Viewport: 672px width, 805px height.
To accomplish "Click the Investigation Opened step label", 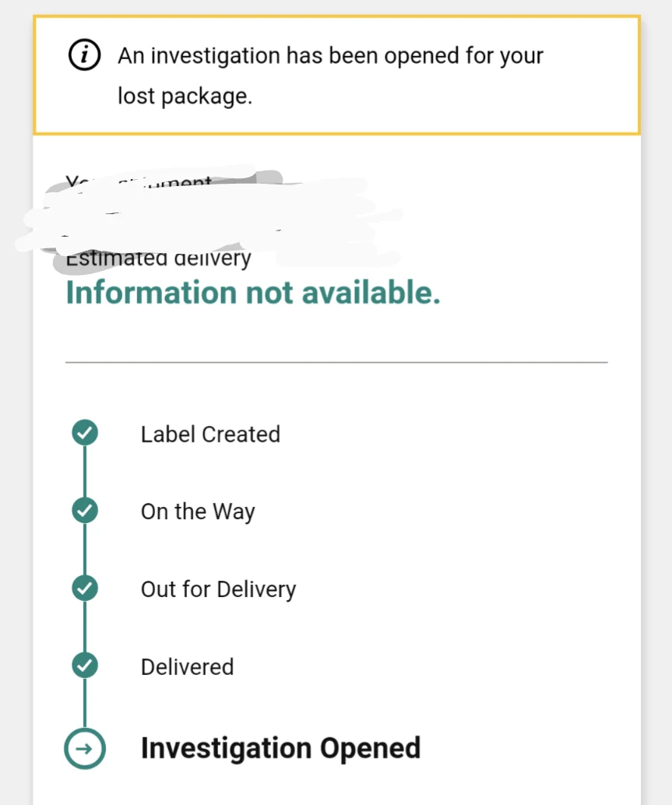I will [280, 747].
